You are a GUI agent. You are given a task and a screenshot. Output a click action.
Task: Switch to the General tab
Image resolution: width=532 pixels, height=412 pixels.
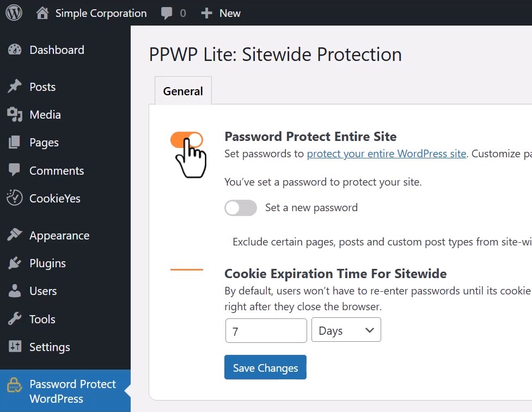(183, 91)
